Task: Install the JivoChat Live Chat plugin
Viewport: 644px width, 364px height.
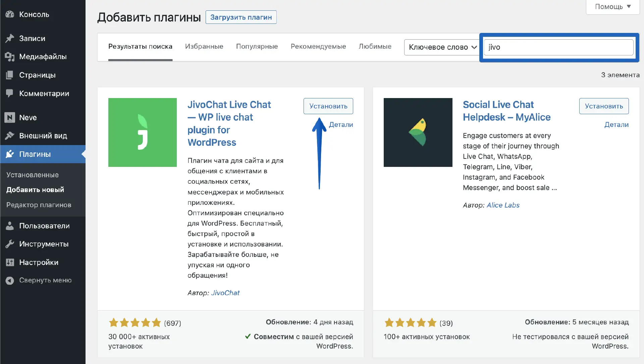Action: coord(328,106)
